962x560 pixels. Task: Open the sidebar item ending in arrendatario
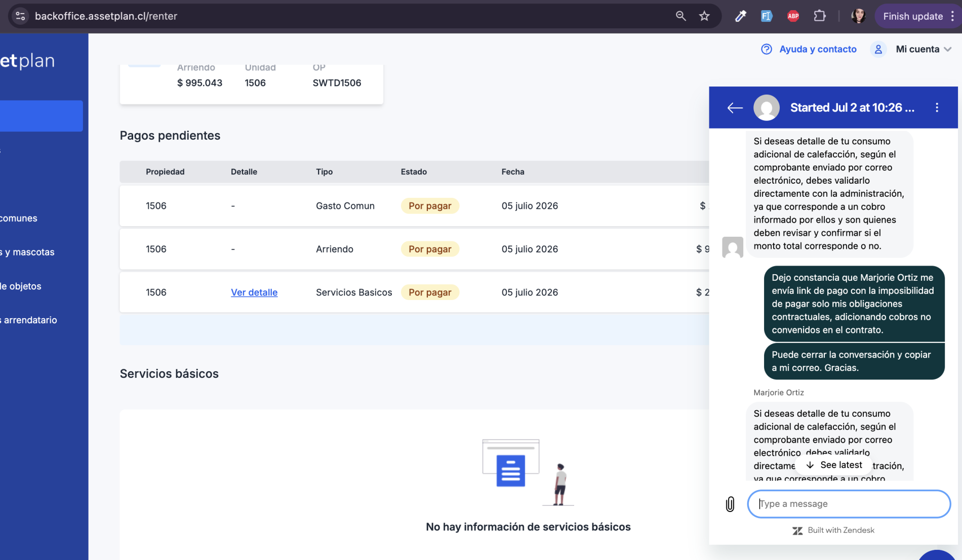(x=29, y=320)
